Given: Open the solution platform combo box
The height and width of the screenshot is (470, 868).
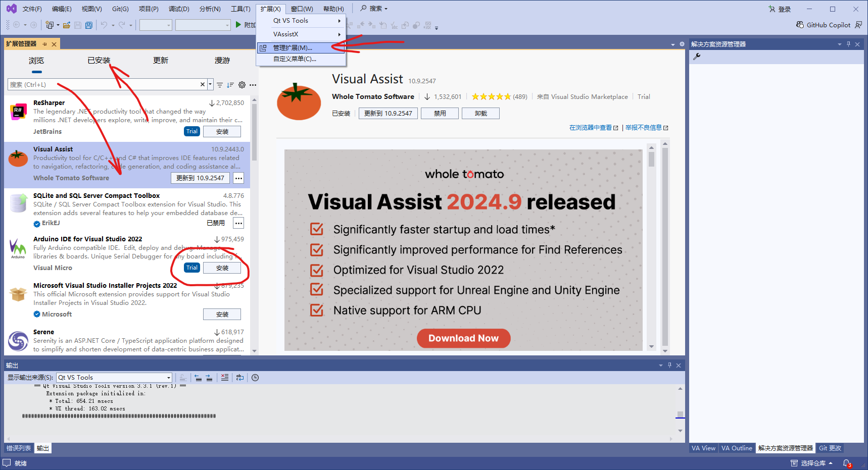Looking at the screenshot, I should pyautogui.click(x=203, y=25).
